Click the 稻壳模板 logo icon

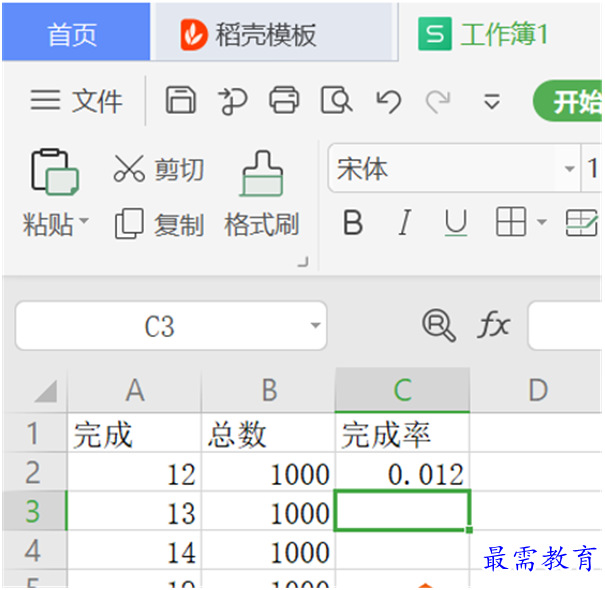194,35
